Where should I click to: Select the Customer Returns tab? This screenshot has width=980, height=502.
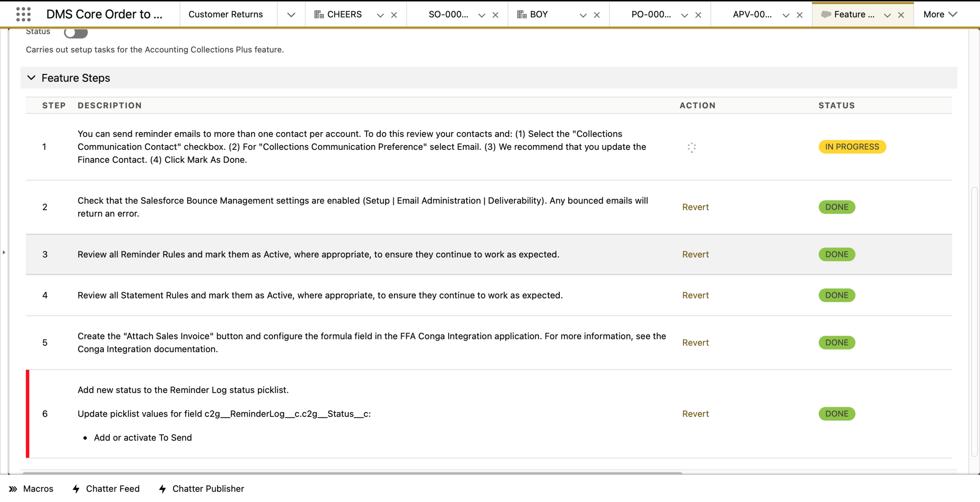click(225, 15)
